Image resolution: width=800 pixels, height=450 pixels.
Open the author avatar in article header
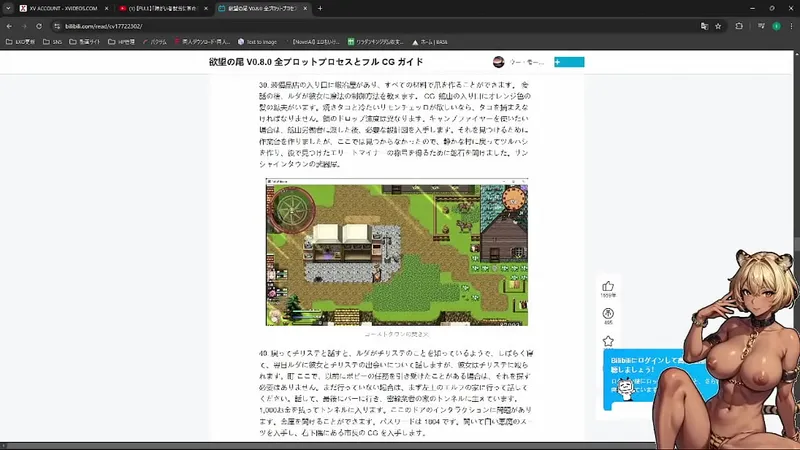coord(498,62)
